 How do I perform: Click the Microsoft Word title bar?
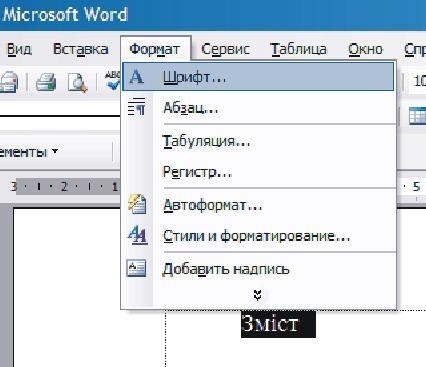click(213, 15)
